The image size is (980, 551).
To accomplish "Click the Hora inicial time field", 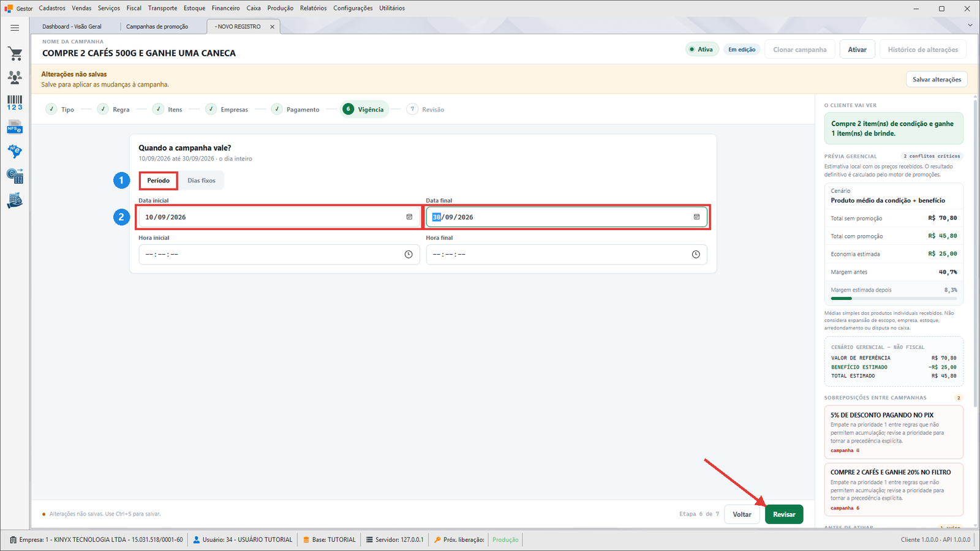I will (x=279, y=255).
